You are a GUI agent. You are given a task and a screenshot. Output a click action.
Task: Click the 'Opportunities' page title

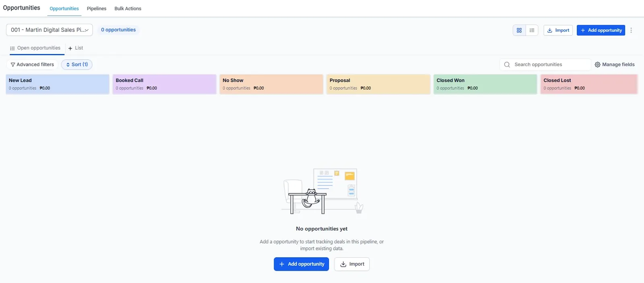pyautogui.click(x=22, y=8)
